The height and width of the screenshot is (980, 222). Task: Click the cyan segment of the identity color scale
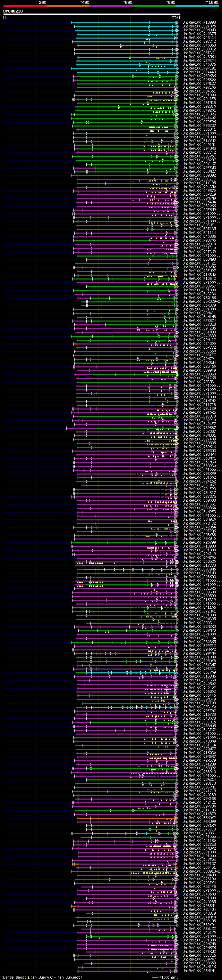tap(197, 6)
